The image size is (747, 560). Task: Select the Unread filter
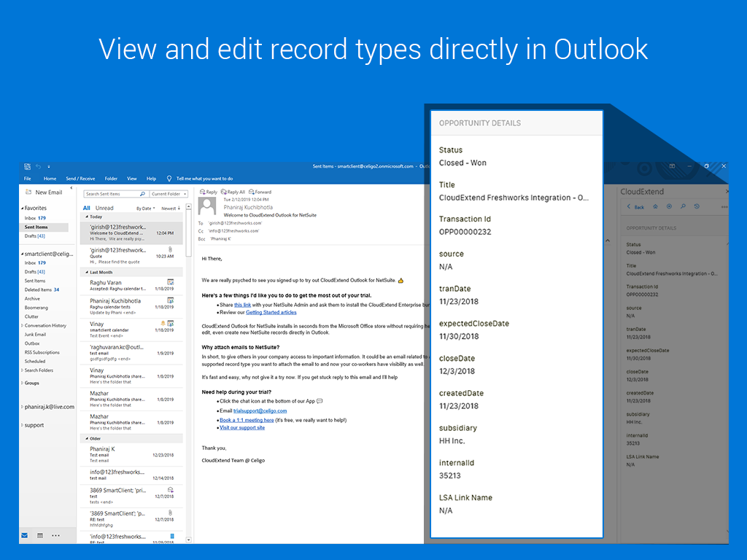click(104, 208)
